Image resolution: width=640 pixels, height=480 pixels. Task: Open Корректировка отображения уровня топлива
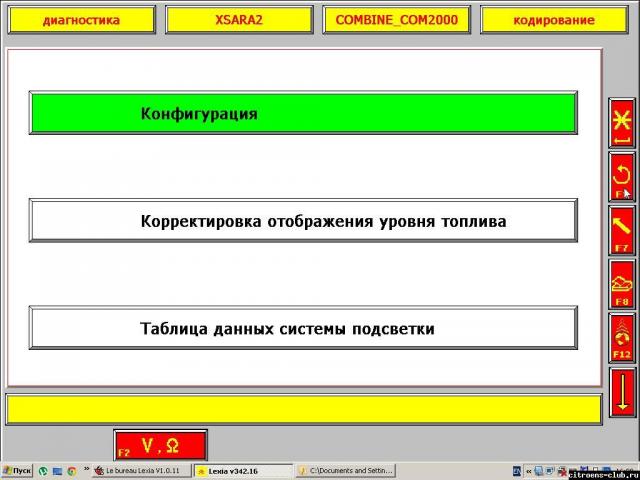click(303, 220)
